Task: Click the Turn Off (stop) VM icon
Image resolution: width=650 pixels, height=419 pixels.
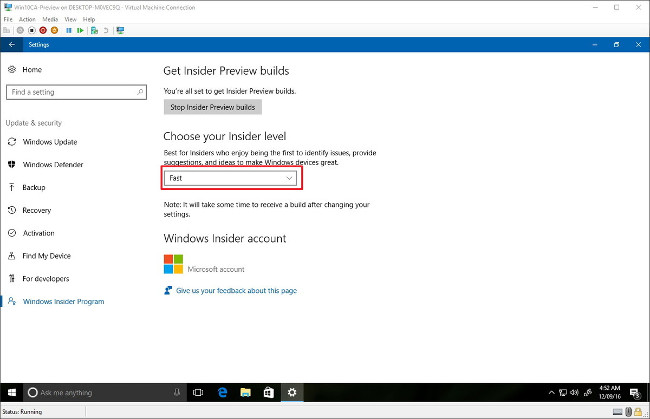Action: pyautogui.click(x=32, y=30)
